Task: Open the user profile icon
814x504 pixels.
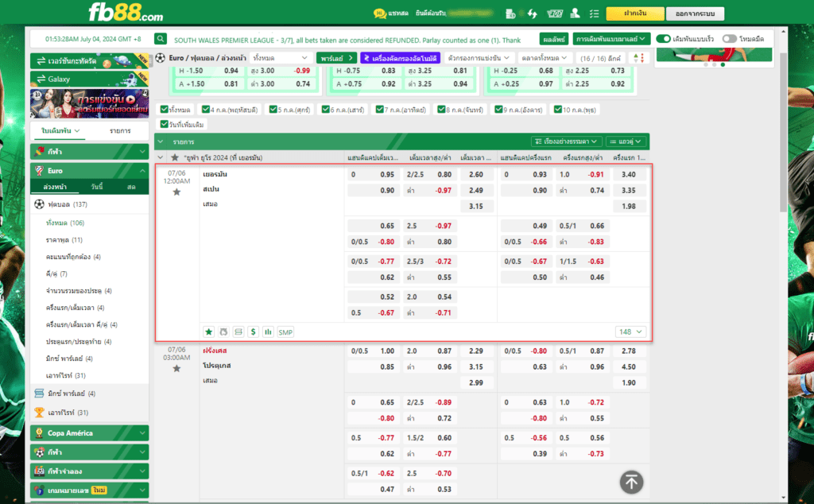Action: 575,14
